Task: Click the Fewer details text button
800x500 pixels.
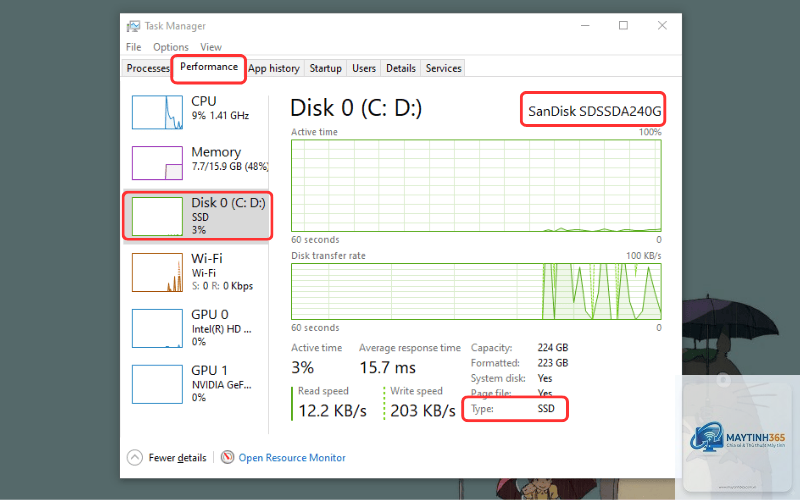Action: pos(177,458)
